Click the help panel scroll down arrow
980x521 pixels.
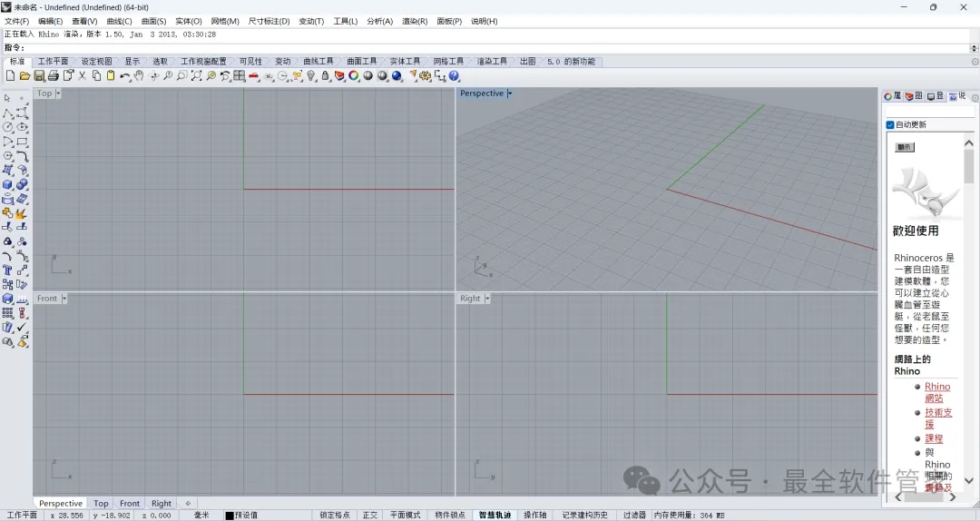(969, 480)
